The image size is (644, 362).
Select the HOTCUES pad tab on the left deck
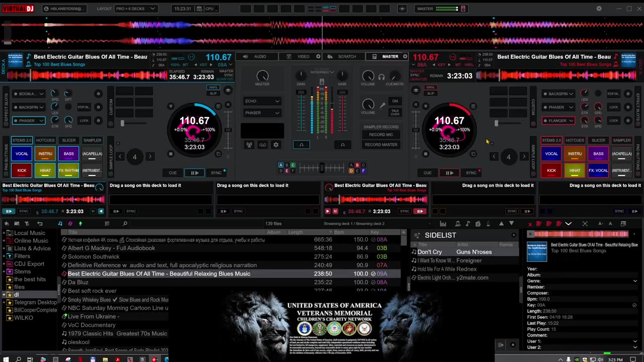click(x=45, y=140)
